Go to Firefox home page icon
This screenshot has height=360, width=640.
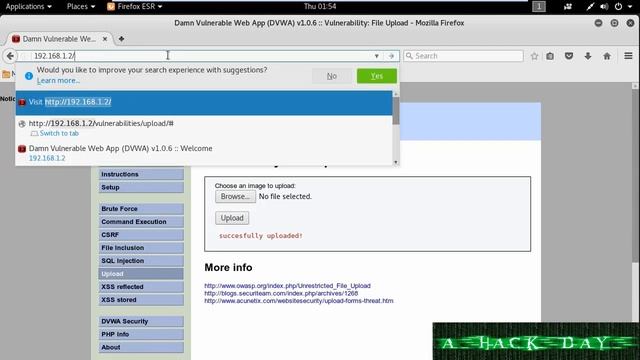[607, 56]
